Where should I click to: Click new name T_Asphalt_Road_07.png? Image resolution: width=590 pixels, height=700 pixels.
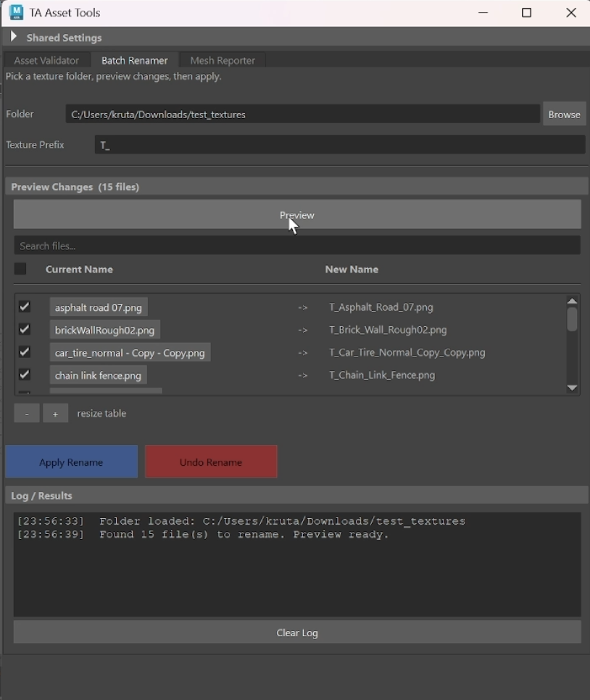pos(381,307)
